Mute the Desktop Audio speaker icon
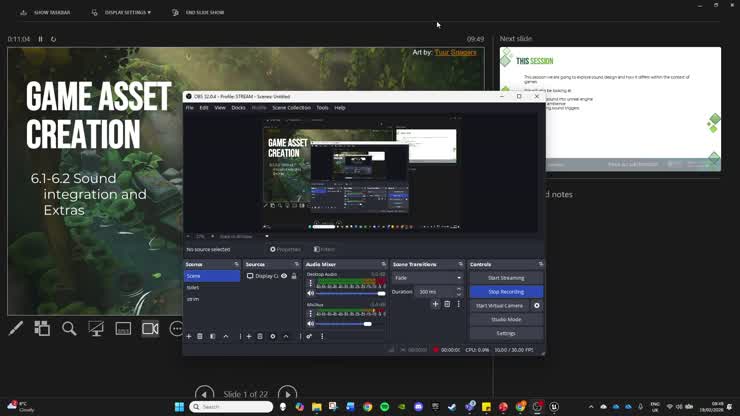 pos(311,293)
